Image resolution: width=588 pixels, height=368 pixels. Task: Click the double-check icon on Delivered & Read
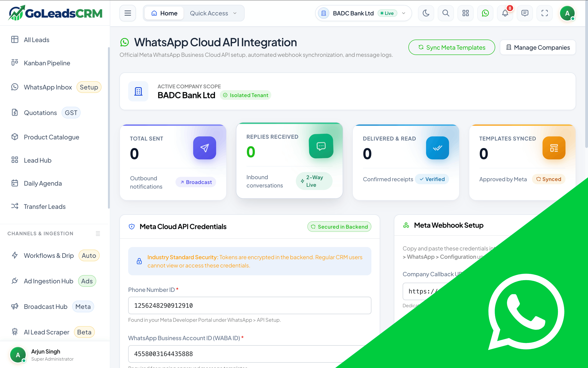tap(437, 148)
